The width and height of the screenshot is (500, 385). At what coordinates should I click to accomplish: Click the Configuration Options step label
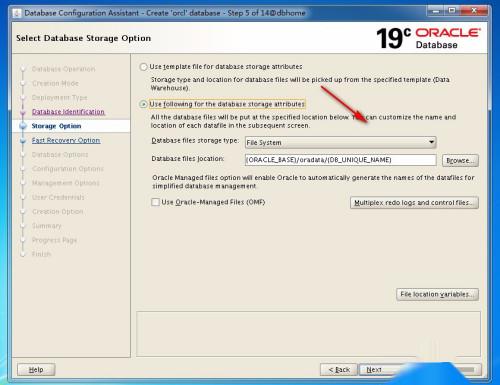pyautogui.click(x=68, y=169)
